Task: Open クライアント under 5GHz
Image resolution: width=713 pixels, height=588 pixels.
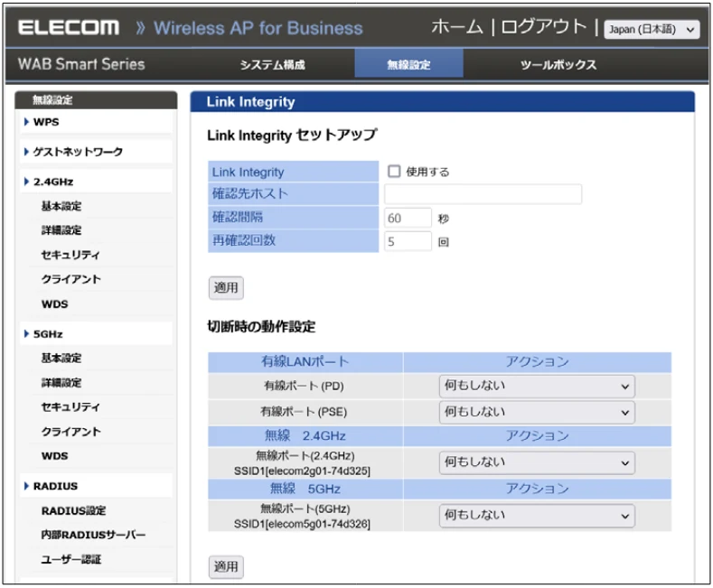Action: [70, 432]
